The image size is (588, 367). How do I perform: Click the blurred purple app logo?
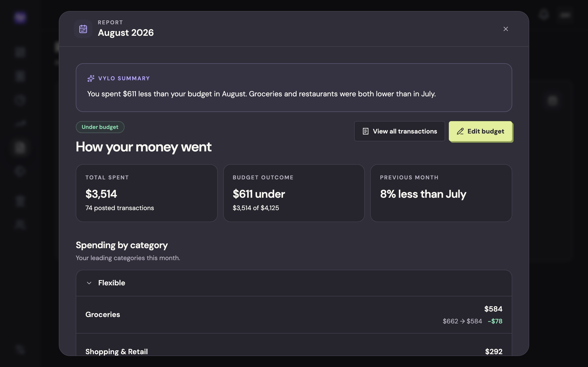20,17
